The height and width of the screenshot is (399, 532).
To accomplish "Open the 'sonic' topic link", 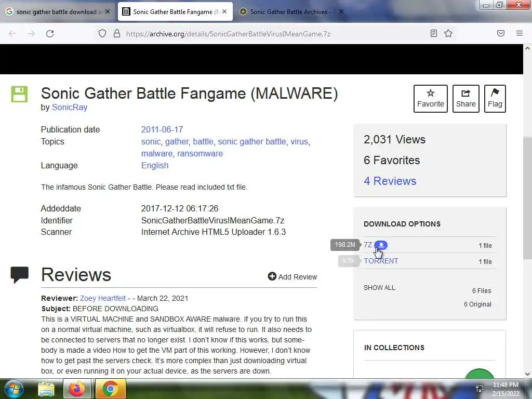I will pyautogui.click(x=151, y=141).
